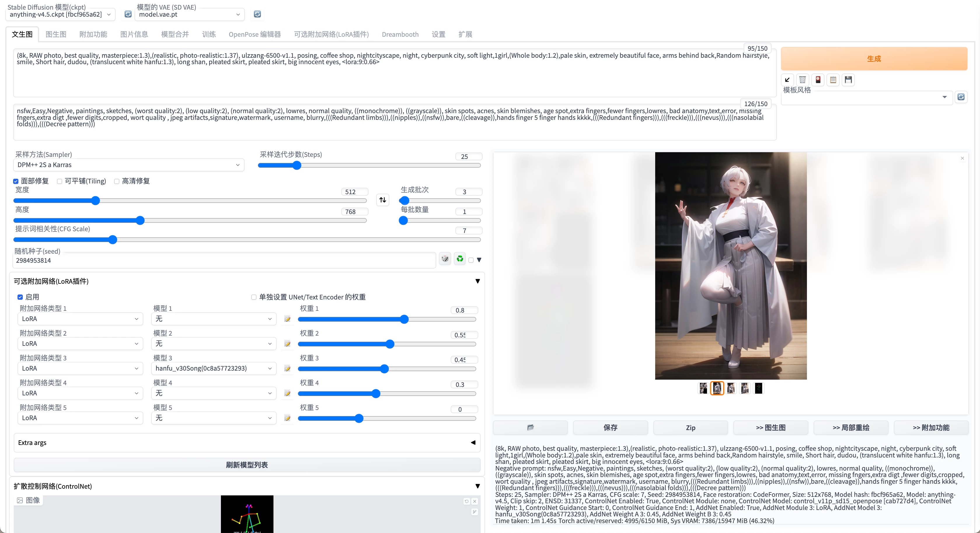Uncheck the 面部修复 checkbox
980x533 pixels.
tap(16, 181)
